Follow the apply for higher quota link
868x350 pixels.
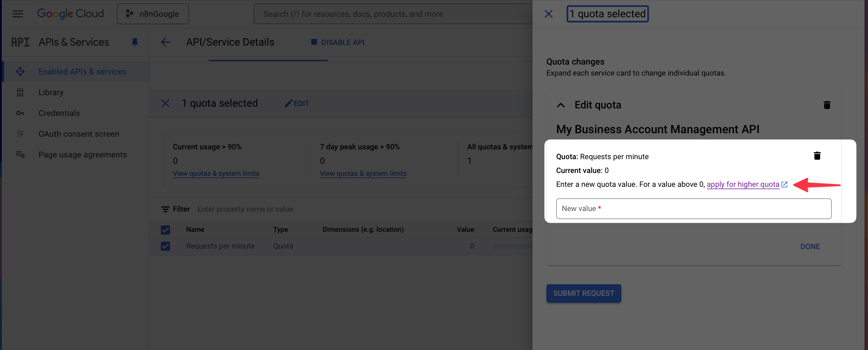(742, 185)
